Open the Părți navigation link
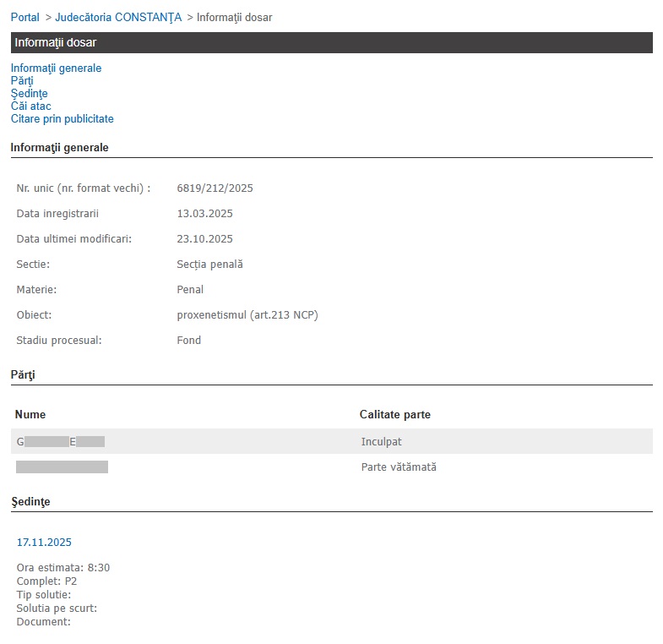Image resolution: width=663 pixels, height=644 pixels. pos(22,80)
